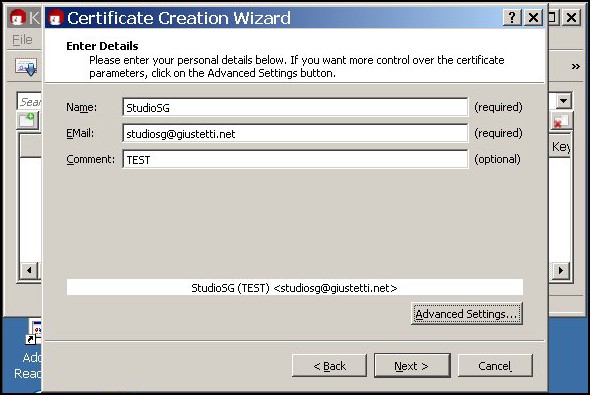Close the Kleopatra main window
This screenshot has width=590, height=395.
tap(572, 17)
